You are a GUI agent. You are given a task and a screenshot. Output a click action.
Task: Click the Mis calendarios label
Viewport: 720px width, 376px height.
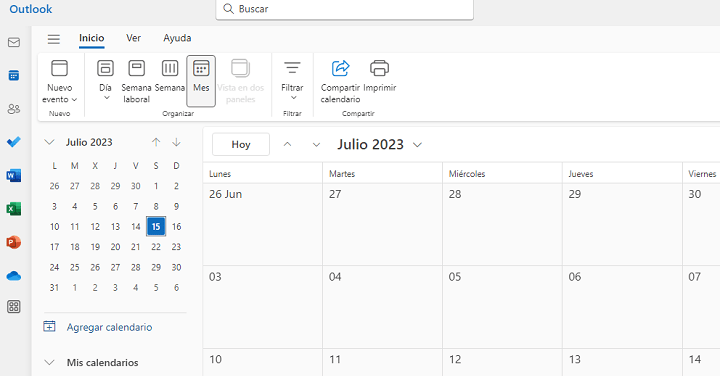coord(102,363)
